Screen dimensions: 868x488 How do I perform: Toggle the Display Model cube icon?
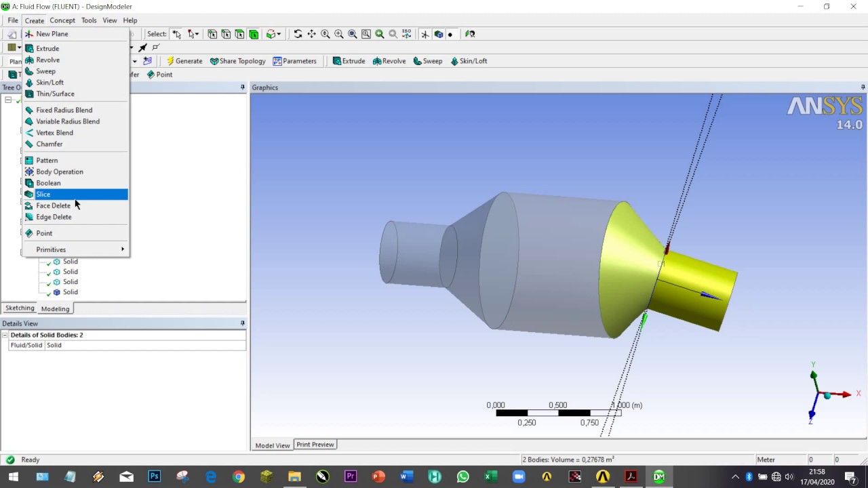[439, 34]
